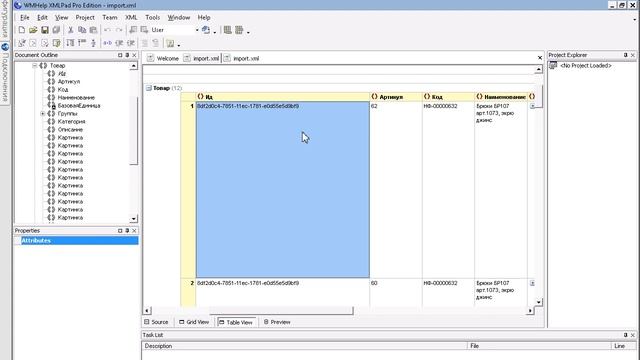Viewport: 640px width, 360px height.
Task: Switch to Source view
Action: [x=156, y=322]
